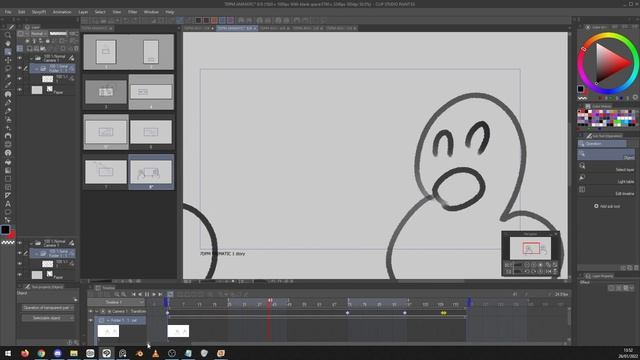Hide Paper layer in lower layer panel
The image size is (640, 360).
click(20, 275)
